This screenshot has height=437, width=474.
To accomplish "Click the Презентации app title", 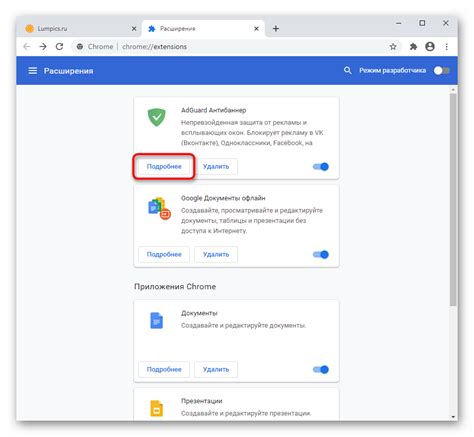I will (201, 401).
